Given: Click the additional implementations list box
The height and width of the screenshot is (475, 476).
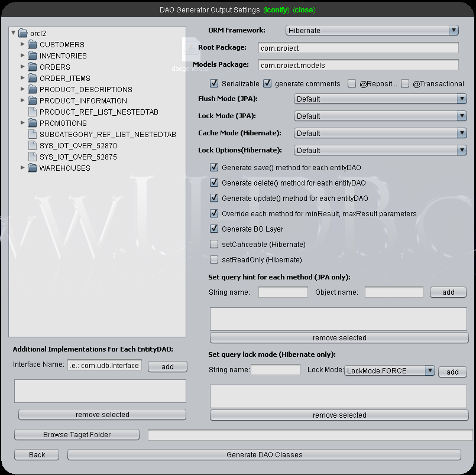Looking at the screenshot, I should [x=100, y=391].
